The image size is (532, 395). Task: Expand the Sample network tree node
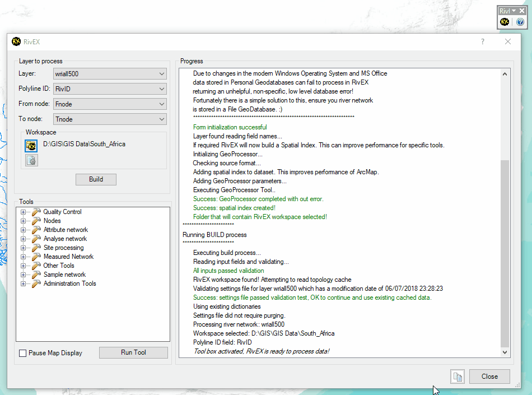(23, 275)
